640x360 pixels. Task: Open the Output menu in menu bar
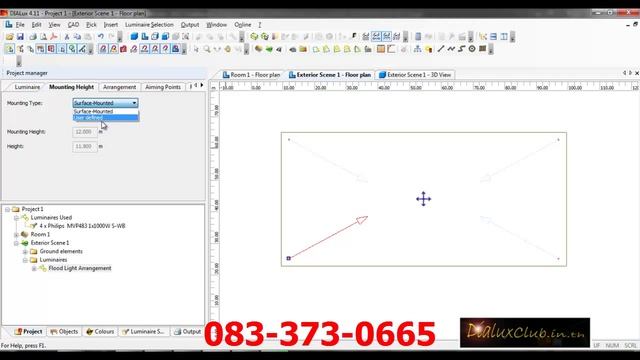point(190,25)
